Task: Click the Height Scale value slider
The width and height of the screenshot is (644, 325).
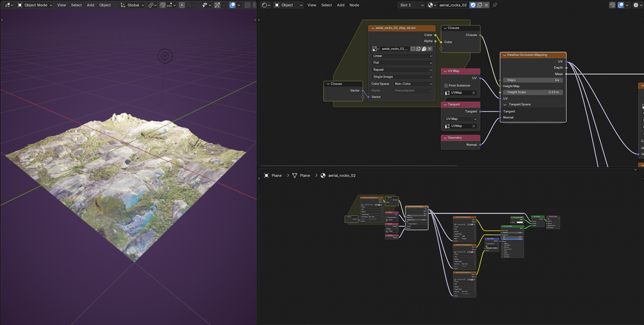Action: pyautogui.click(x=533, y=92)
